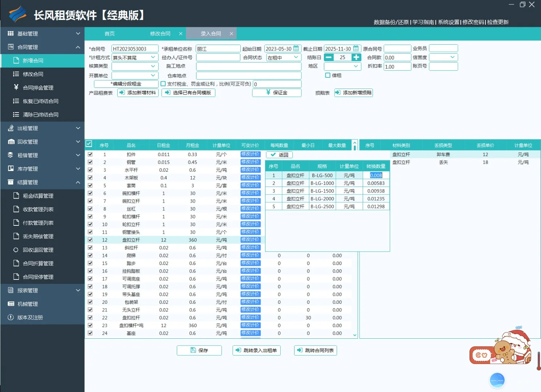Toggle select-all checkbox in table header
Viewport: 541px width, 392px height.
[x=89, y=144]
